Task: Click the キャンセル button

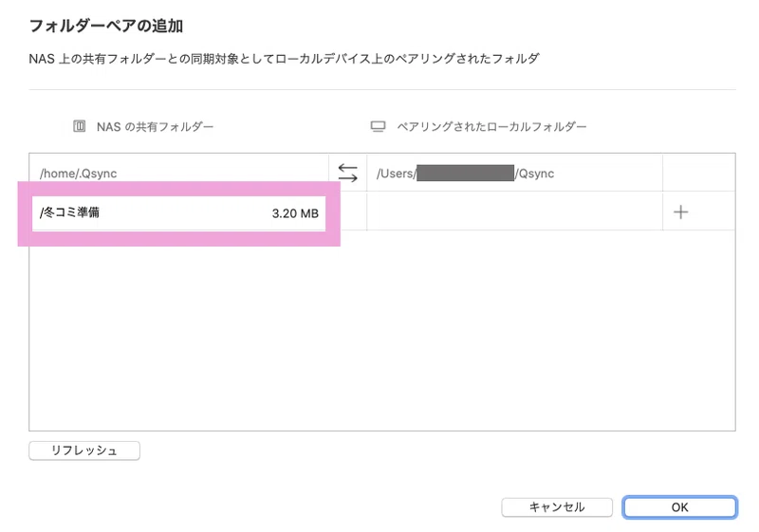Action: [x=557, y=506]
